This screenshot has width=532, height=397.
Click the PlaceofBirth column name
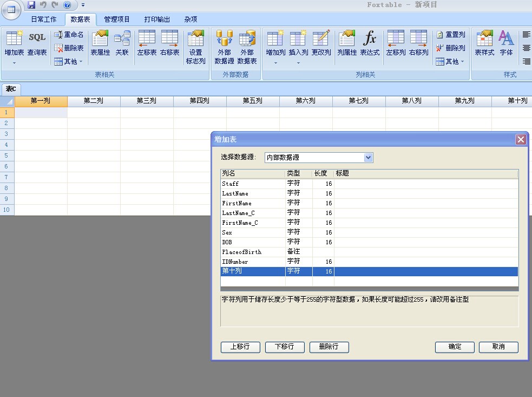pyautogui.click(x=242, y=252)
